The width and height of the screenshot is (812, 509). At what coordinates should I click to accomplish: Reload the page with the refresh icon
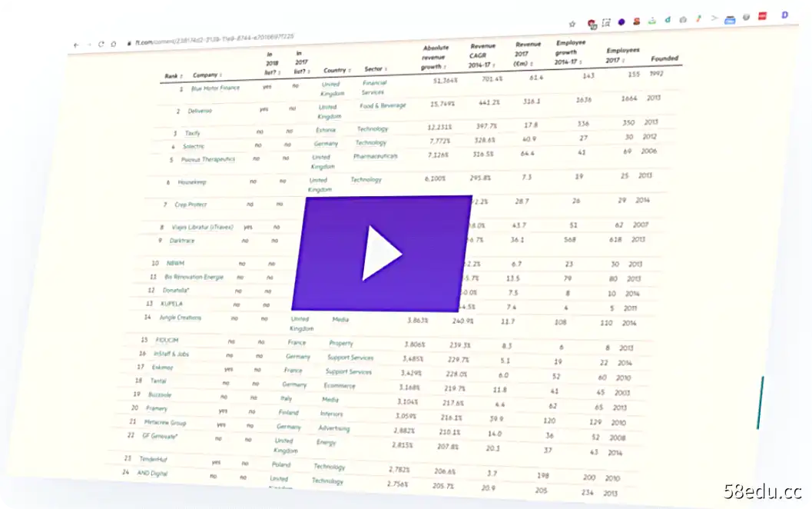[101, 44]
